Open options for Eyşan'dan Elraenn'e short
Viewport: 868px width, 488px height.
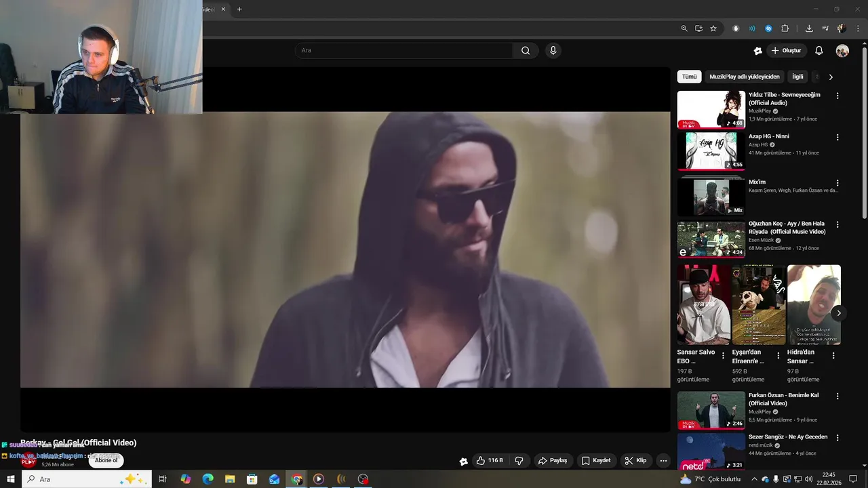[x=778, y=355]
